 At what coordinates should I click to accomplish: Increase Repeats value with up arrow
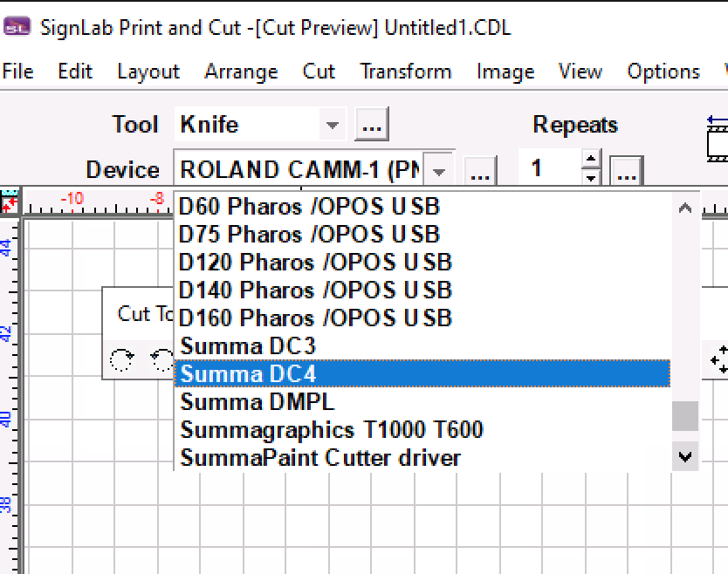[591, 158]
